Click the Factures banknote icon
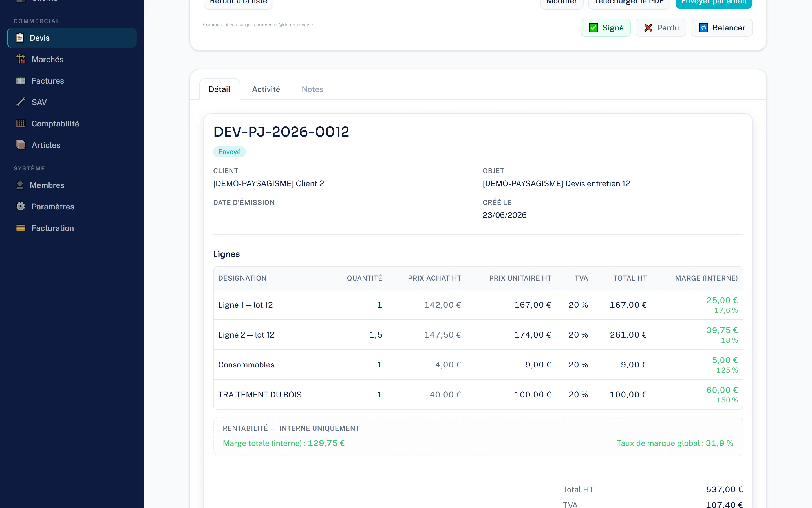The height and width of the screenshot is (508, 812). [x=21, y=81]
